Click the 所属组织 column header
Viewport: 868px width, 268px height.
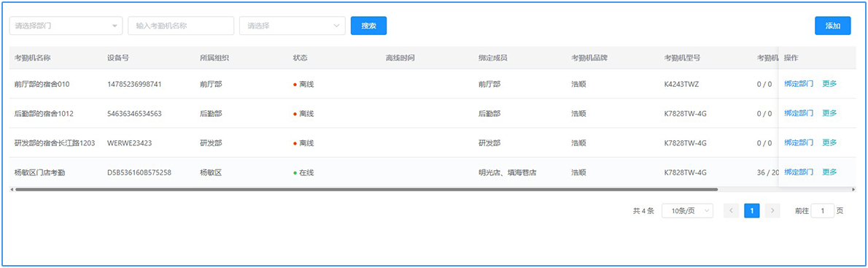(214, 58)
